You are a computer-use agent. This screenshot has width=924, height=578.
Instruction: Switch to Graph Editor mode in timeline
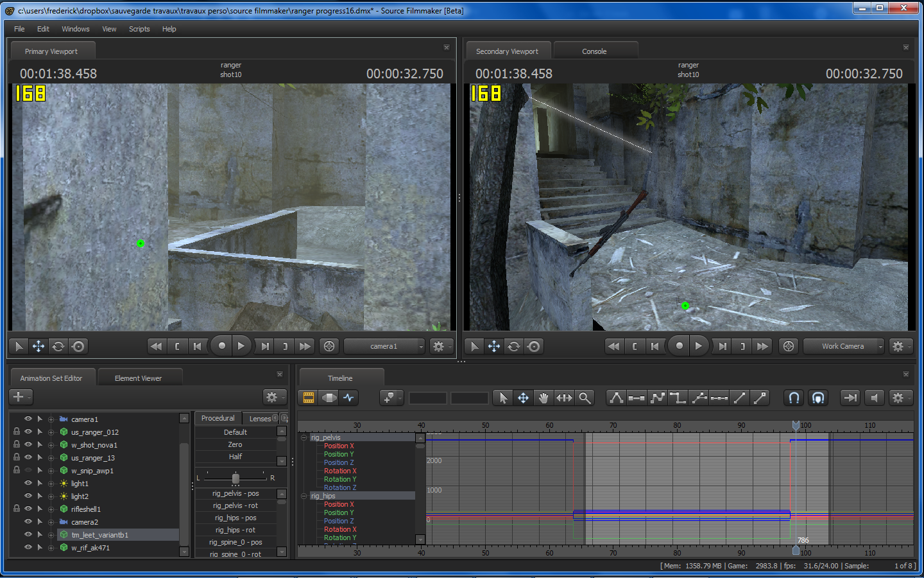(x=349, y=398)
